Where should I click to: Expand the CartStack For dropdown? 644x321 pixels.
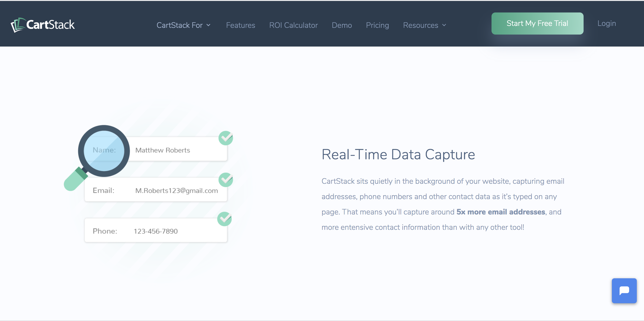click(180, 25)
